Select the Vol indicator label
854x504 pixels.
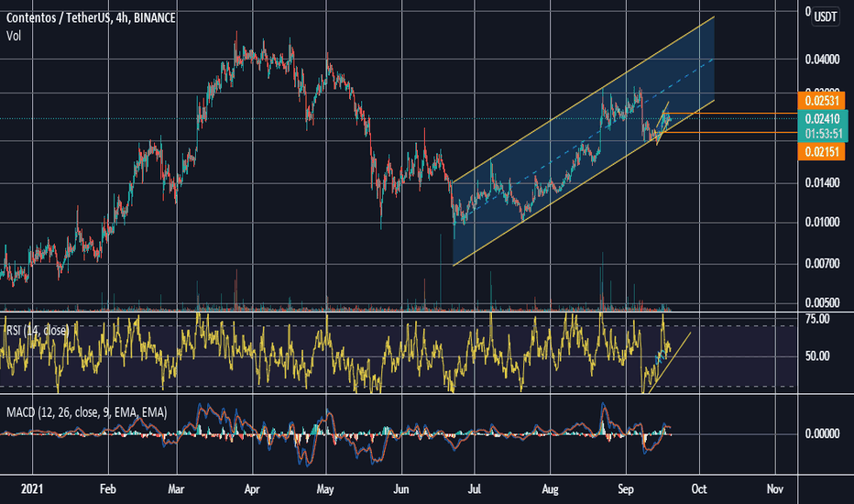click(x=14, y=36)
